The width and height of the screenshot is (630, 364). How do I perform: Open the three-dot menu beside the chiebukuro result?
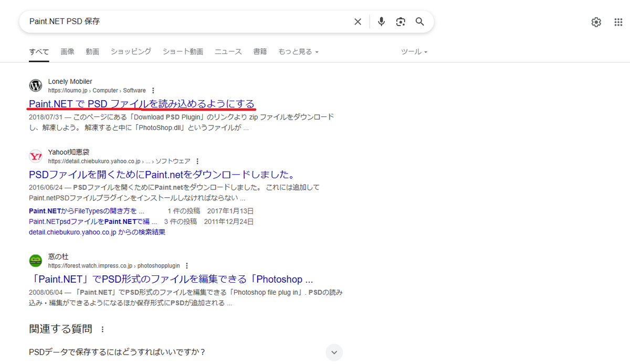197,162
